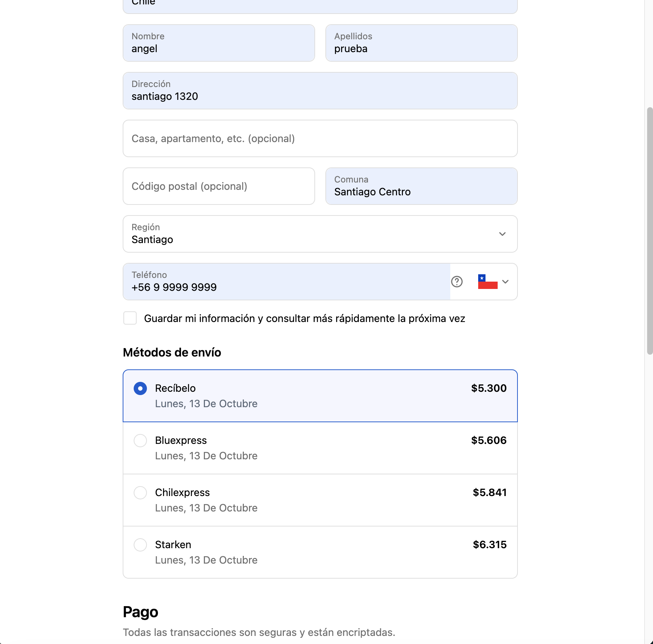The image size is (653, 644).
Task: Select the Recíbelo shipping radio button
Action: pyautogui.click(x=140, y=388)
